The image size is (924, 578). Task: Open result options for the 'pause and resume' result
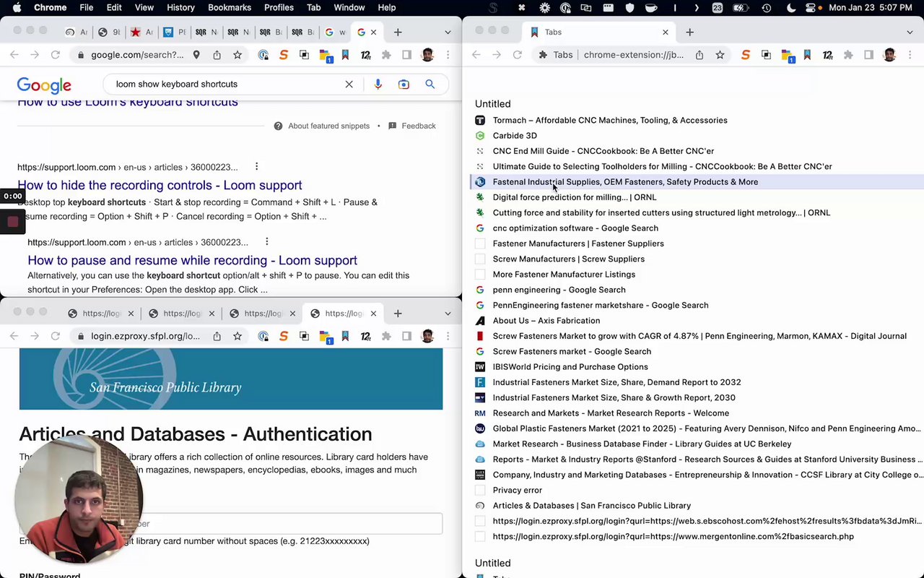266,242
